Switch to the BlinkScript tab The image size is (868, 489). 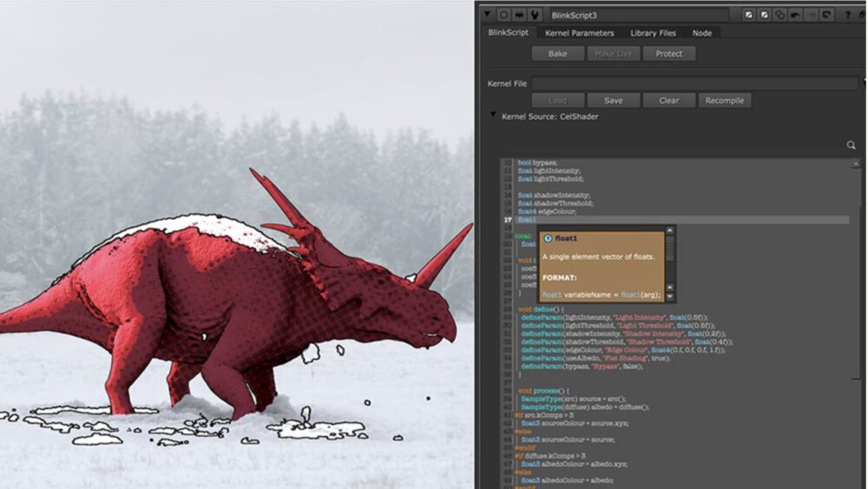[508, 33]
